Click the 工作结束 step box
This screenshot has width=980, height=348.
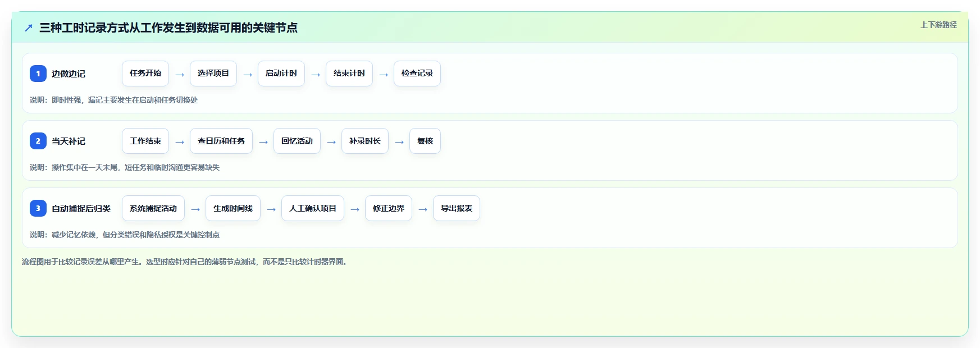145,141
